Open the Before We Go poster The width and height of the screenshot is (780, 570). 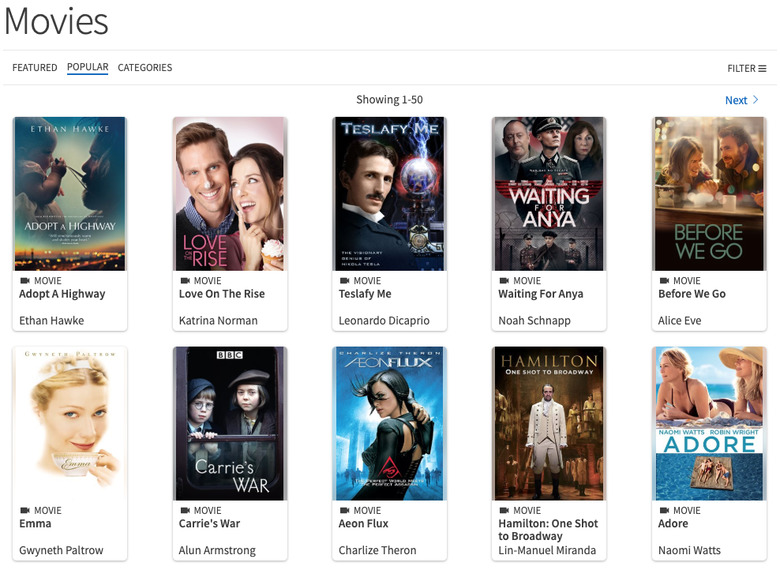click(x=709, y=194)
